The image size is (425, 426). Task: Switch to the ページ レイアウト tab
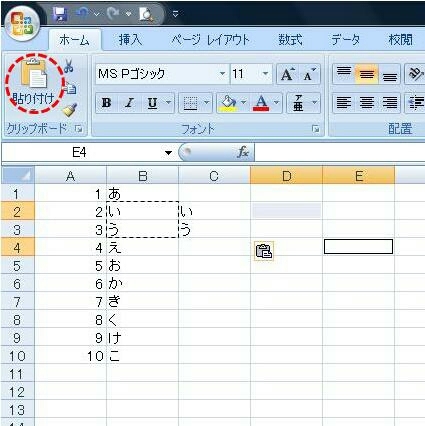[x=210, y=40]
